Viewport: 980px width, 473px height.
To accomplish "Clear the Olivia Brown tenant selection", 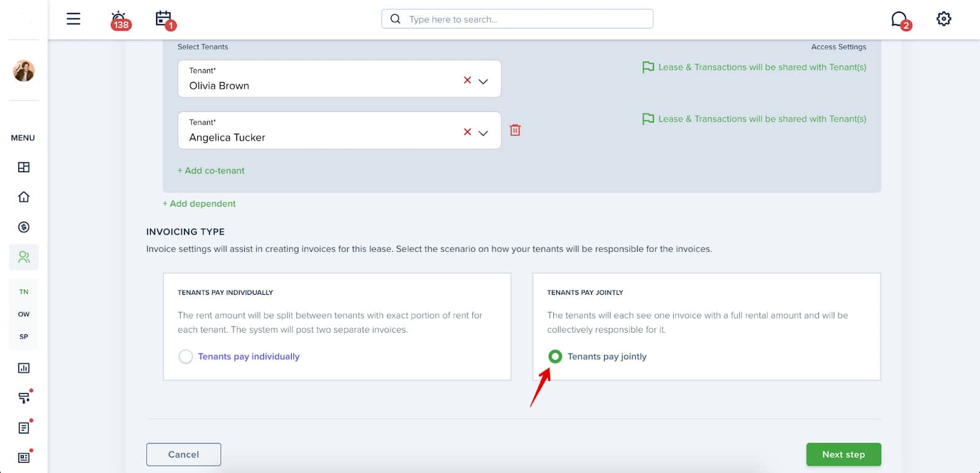I will click(x=467, y=80).
